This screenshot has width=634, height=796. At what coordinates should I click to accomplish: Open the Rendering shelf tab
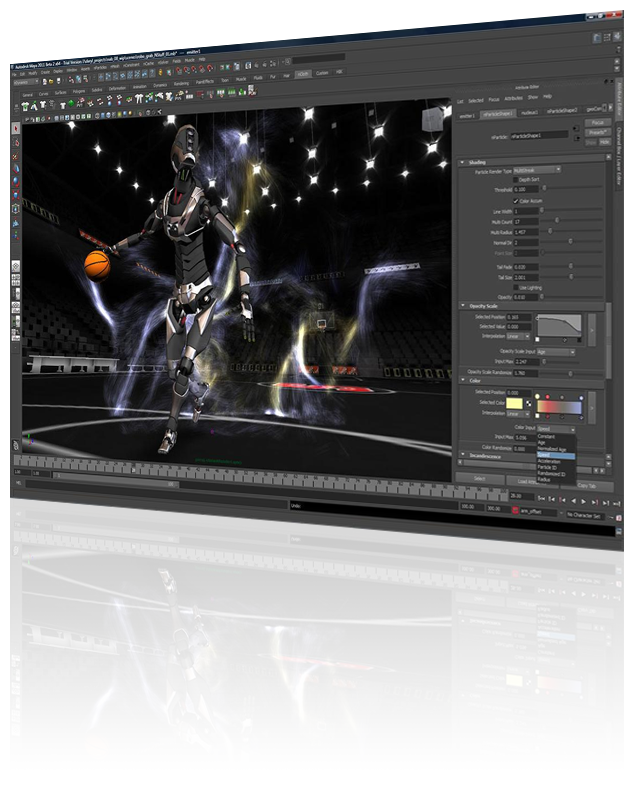point(181,84)
